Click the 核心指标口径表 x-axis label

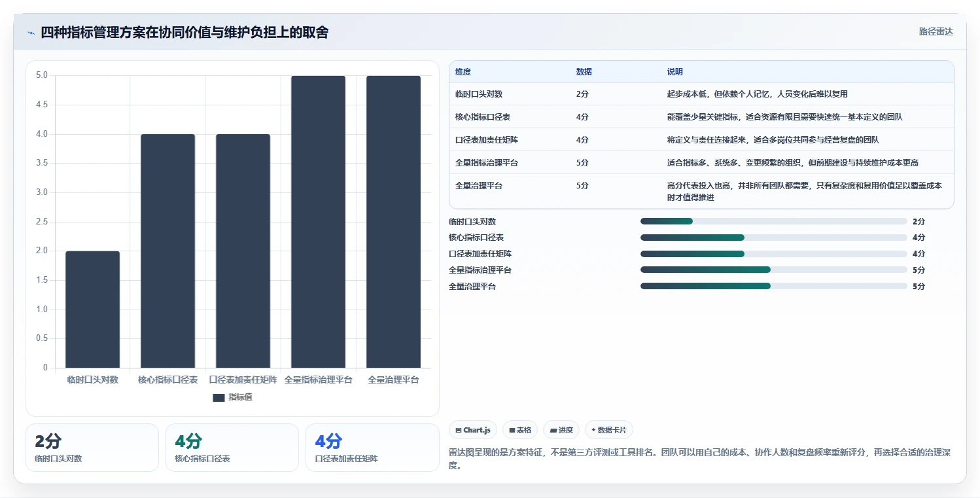pyautogui.click(x=167, y=380)
